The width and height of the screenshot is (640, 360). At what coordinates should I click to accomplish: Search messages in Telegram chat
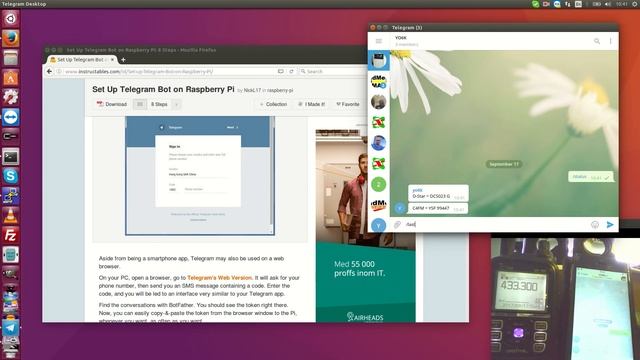tap(597, 41)
